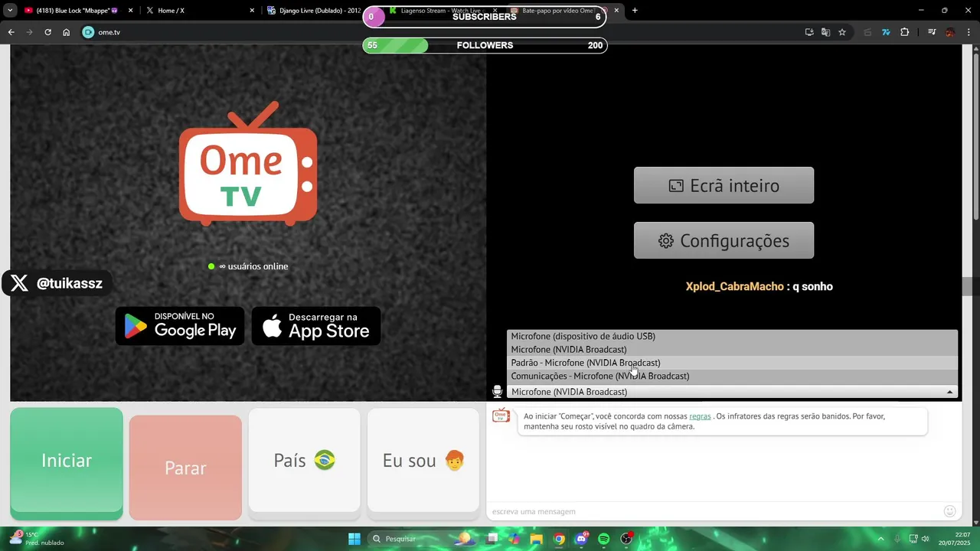Switch to Django Livre (Dublado) tab
The image size is (980, 551).
pos(314,11)
